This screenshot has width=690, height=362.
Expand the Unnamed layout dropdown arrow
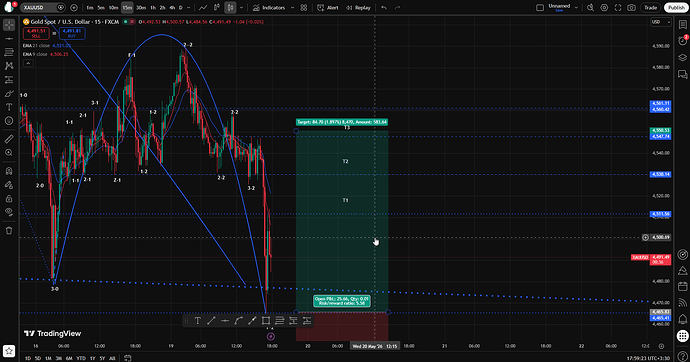[x=576, y=7]
